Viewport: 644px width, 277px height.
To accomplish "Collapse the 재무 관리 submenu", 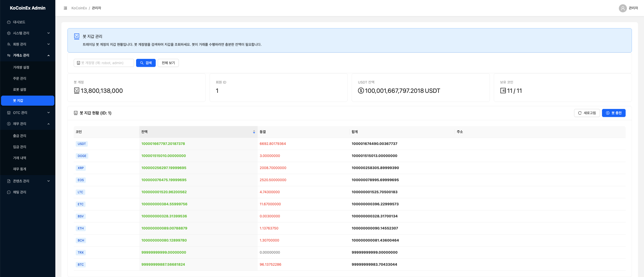I will 49,124.
